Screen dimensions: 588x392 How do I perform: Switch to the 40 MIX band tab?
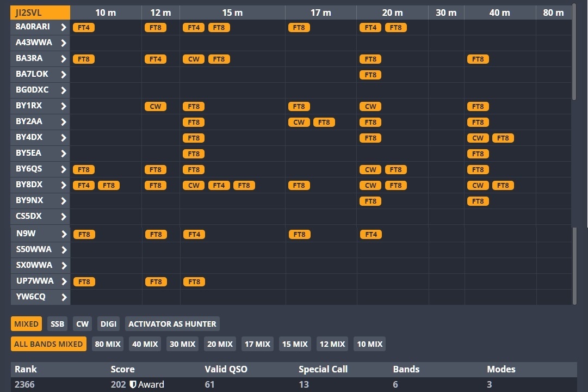pyautogui.click(x=145, y=344)
